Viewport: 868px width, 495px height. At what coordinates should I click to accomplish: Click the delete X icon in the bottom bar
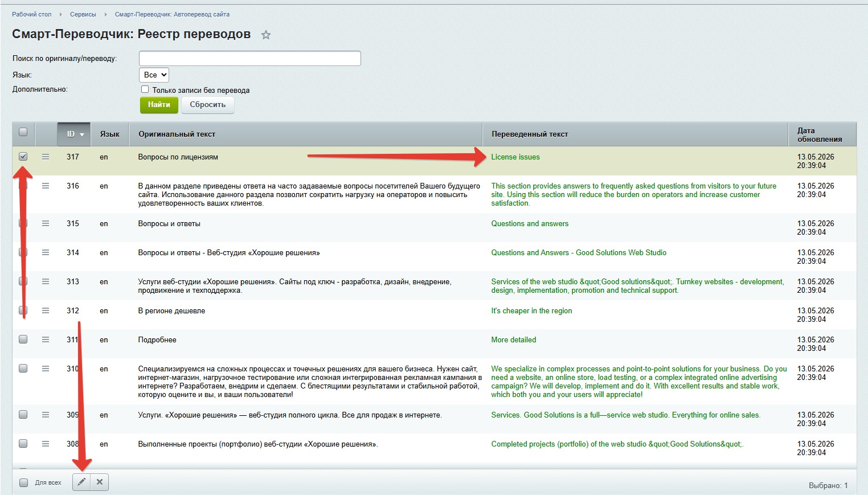(x=100, y=482)
